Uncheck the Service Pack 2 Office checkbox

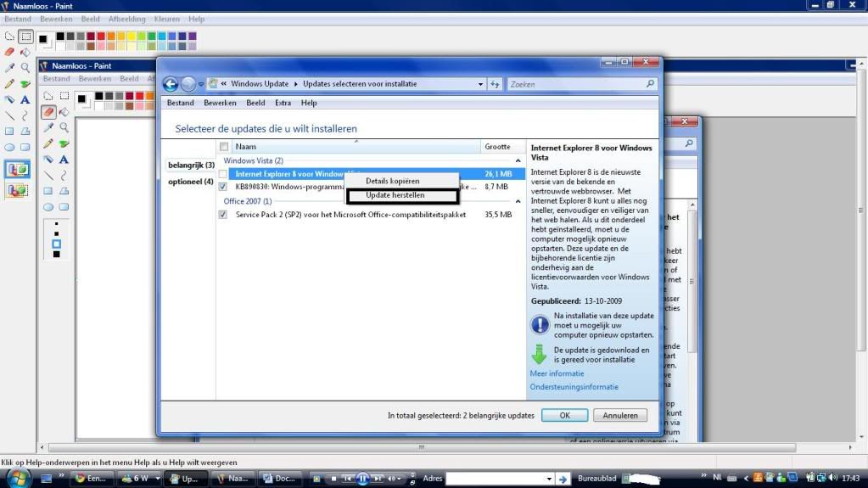(x=222, y=215)
